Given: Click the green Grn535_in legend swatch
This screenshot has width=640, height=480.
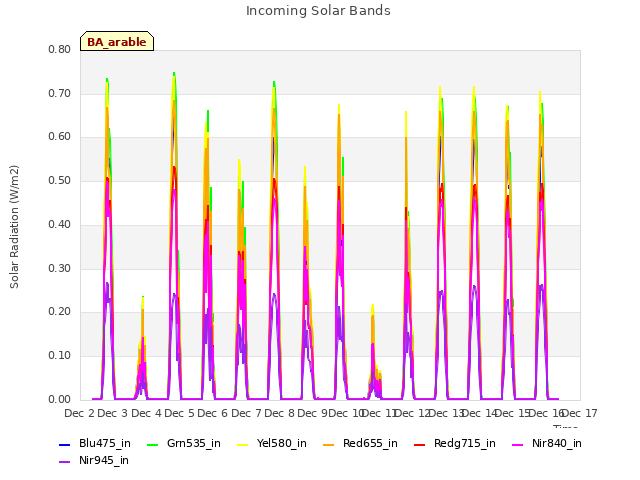Looking at the screenshot, I should [x=152, y=444].
